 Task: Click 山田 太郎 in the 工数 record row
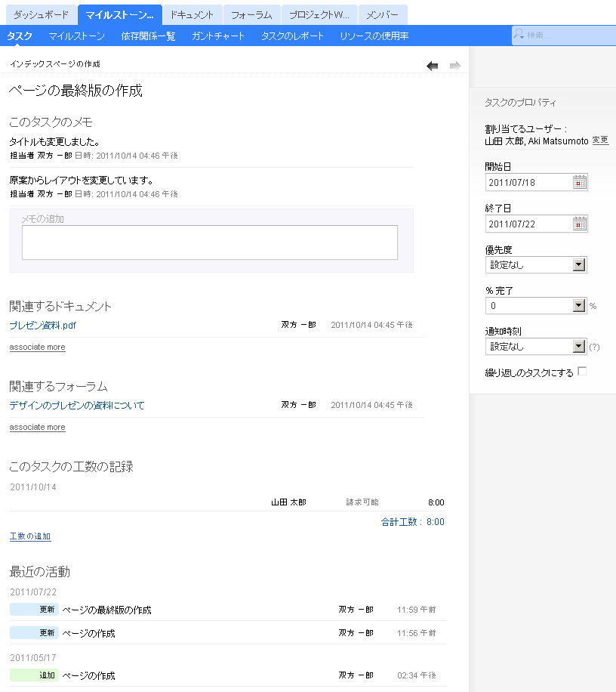[288, 502]
